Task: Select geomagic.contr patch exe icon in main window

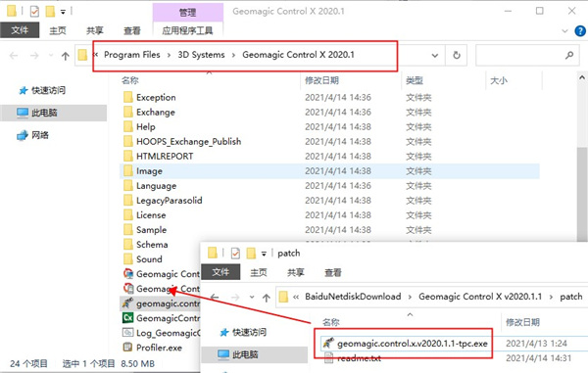Action: (x=127, y=303)
